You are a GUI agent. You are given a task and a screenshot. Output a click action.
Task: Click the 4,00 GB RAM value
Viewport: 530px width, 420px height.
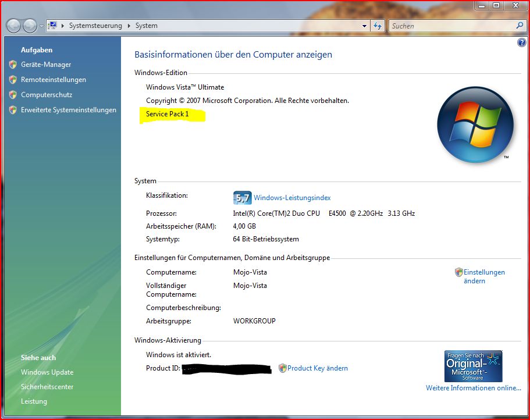pyautogui.click(x=244, y=226)
